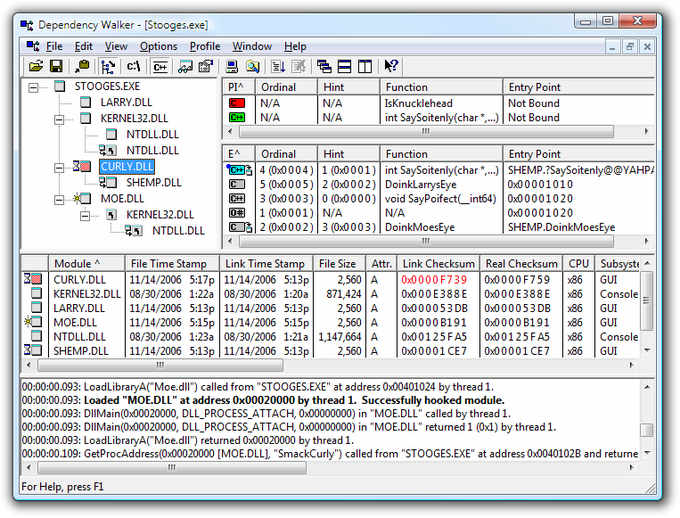
Task: Click the System Information computer icon
Action: 232,66
